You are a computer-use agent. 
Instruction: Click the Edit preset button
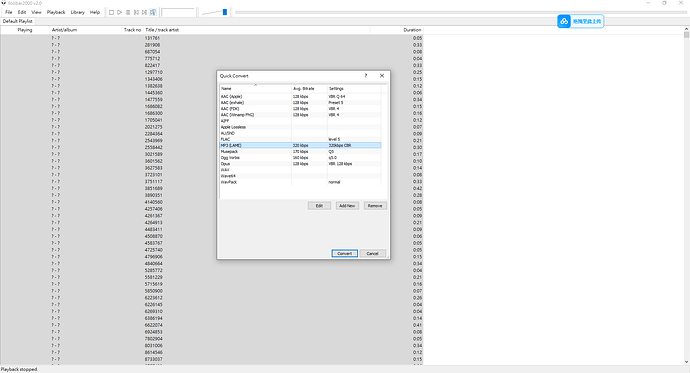pos(319,206)
